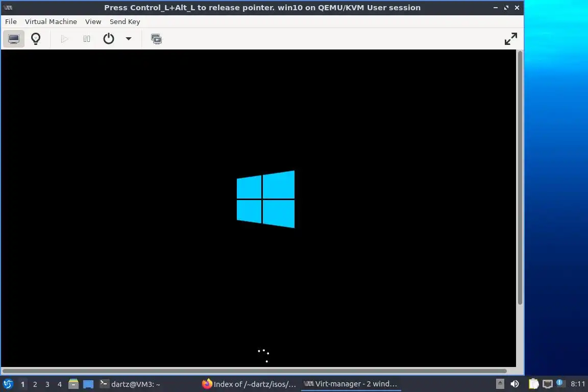Switch to workspace 4
Screen dimensions: 588x392
60,384
